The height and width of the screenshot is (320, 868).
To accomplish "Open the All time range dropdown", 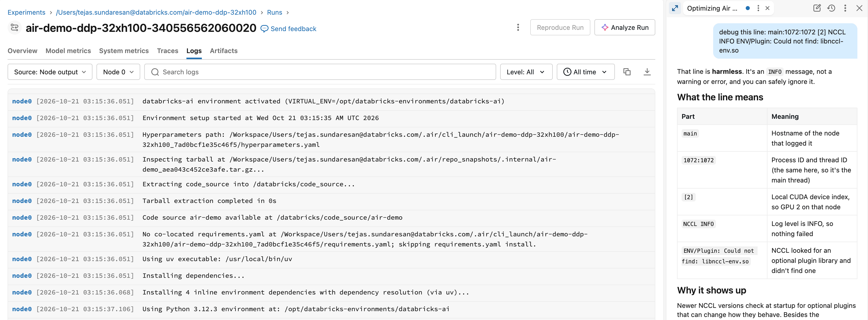I will tap(586, 72).
